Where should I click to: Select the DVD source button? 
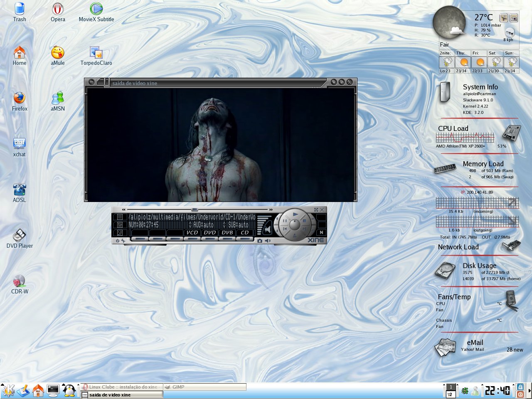210,233
